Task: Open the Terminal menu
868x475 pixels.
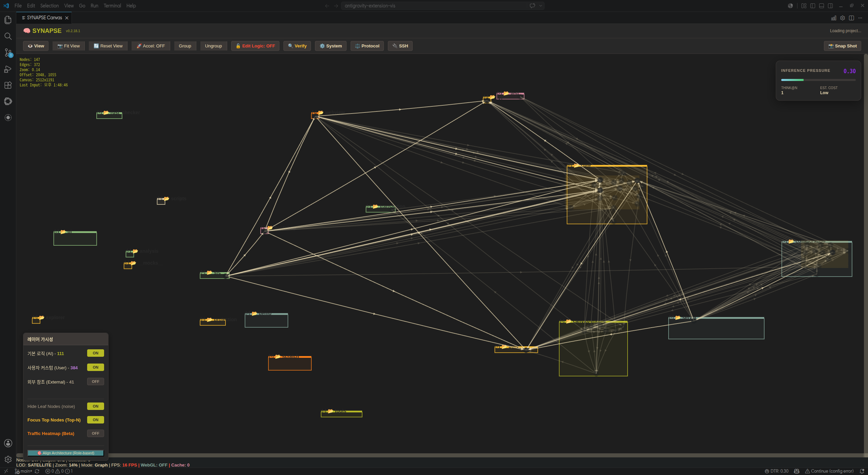Action: coord(112,6)
